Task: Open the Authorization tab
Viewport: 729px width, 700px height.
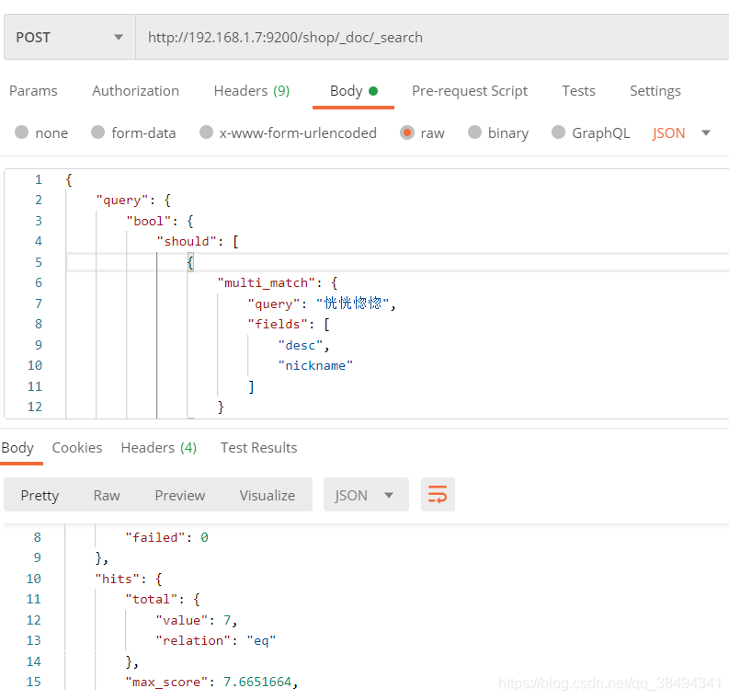Action: pos(135,91)
